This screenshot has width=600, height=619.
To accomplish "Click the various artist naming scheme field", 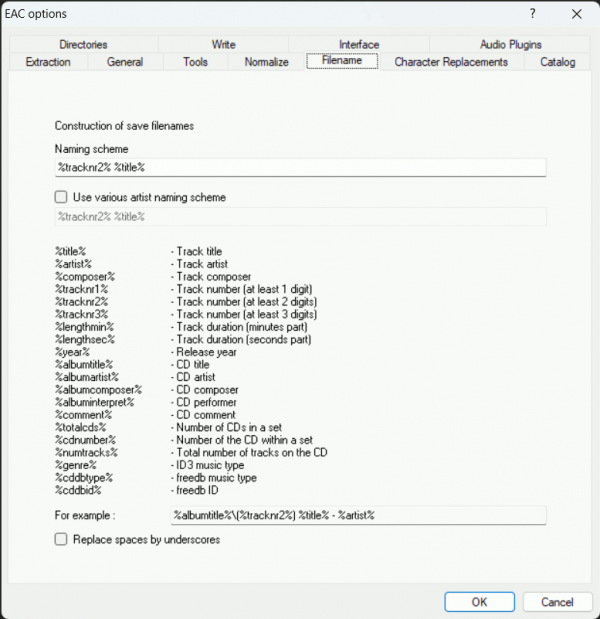I will point(300,217).
